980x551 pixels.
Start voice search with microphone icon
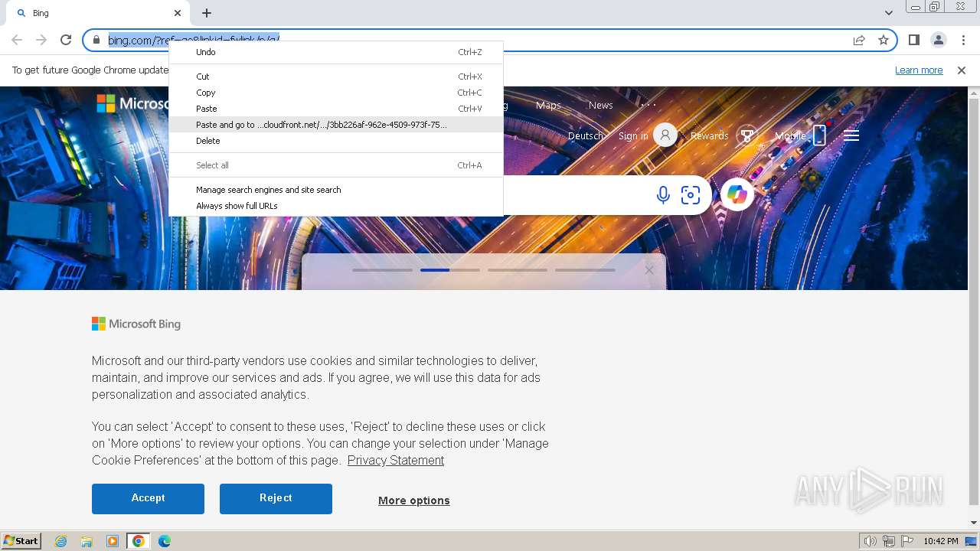[x=663, y=195]
